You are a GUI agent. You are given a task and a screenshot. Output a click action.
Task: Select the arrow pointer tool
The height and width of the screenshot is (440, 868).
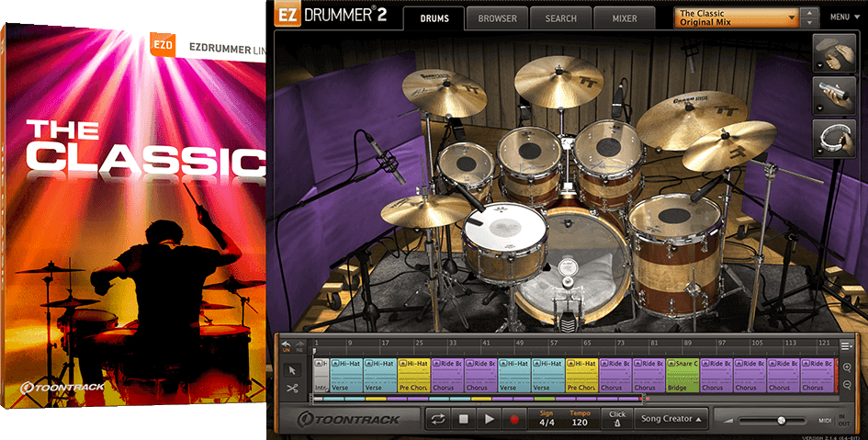tap(293, 370)
